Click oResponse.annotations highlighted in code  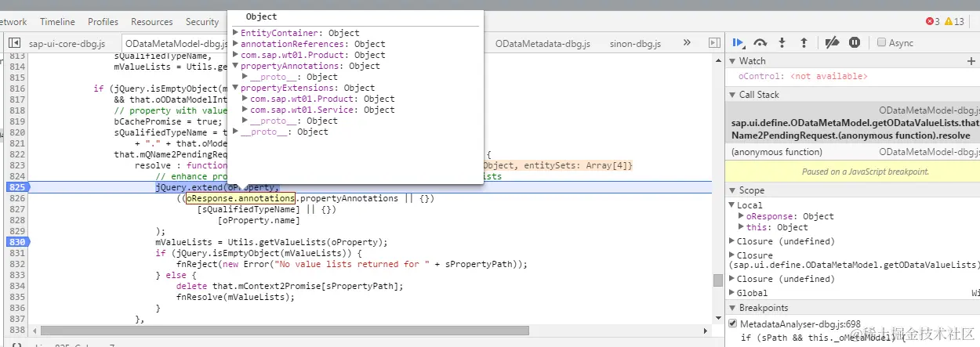(x=240, y=198)
